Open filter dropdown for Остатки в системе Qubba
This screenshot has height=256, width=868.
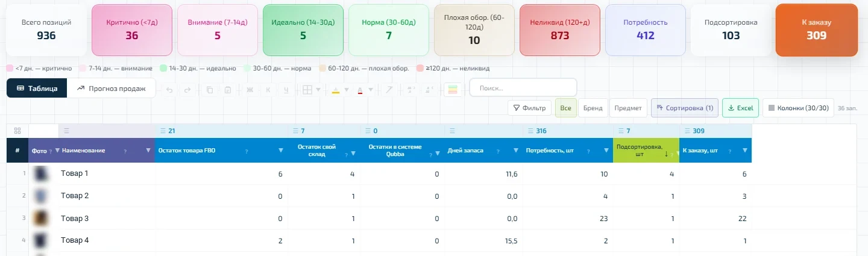[438, 154]
